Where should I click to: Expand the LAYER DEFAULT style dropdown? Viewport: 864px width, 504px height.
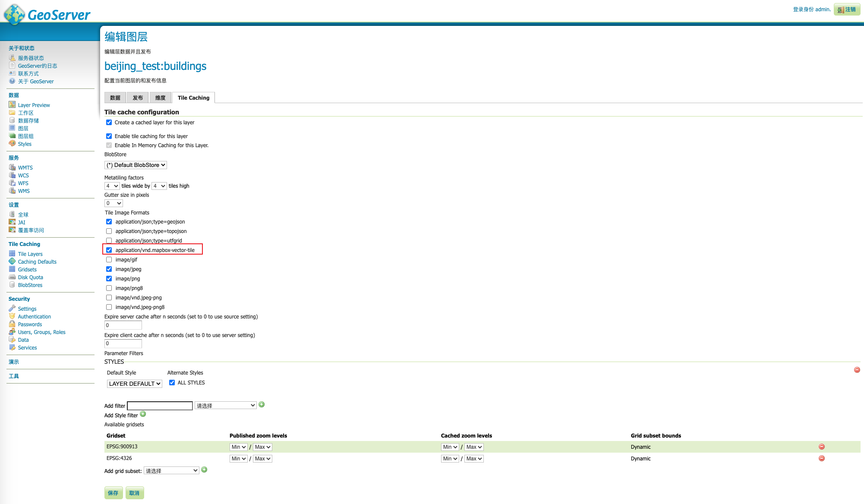point(134,384)
